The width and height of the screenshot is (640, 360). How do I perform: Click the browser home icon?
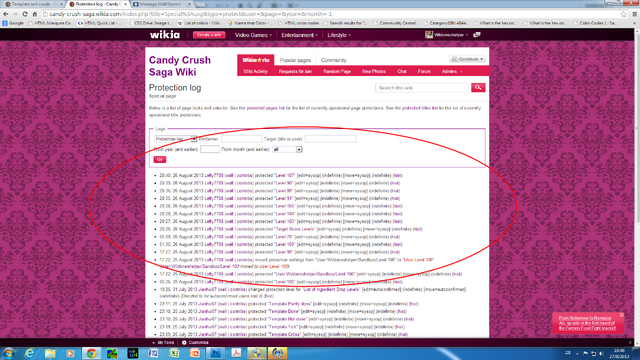pyautogui.click(x=35, y=14)
